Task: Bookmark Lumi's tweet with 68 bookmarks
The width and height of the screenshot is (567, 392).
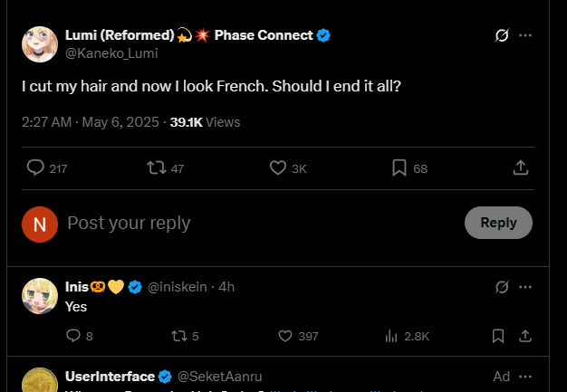Action: (x=399, y=167)
